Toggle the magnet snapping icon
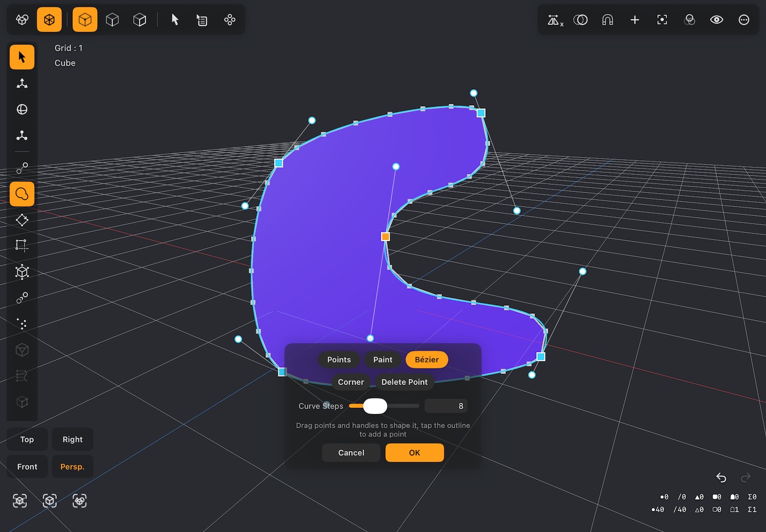The height and width of the screenshot is (532, 766). tap(607, 20)
